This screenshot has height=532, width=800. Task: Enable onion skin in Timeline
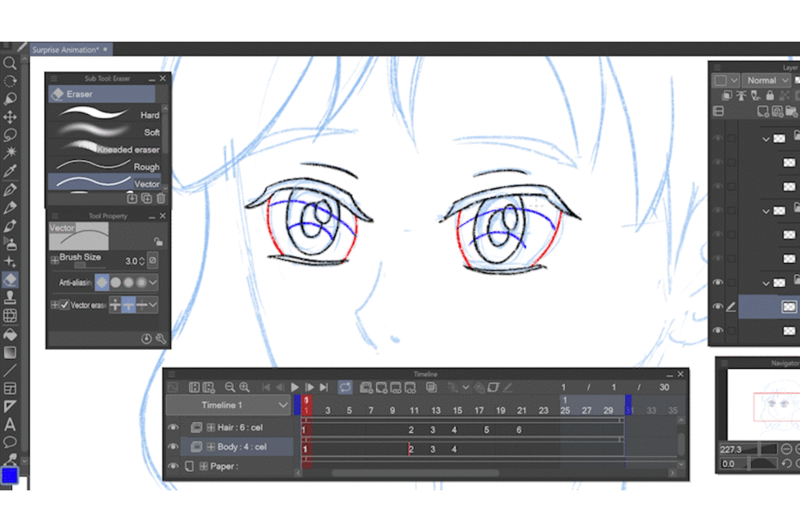click(431, 388)
